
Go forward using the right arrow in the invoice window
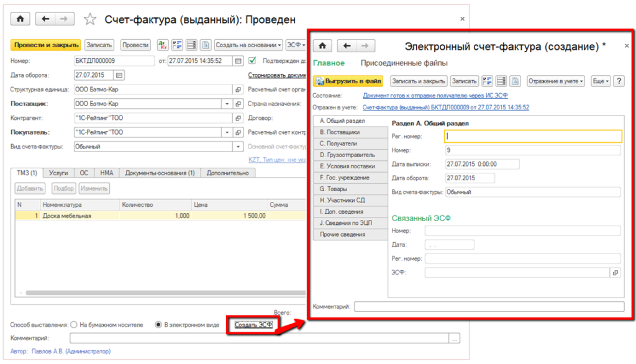pyautogui.click(x=64, y=19)
